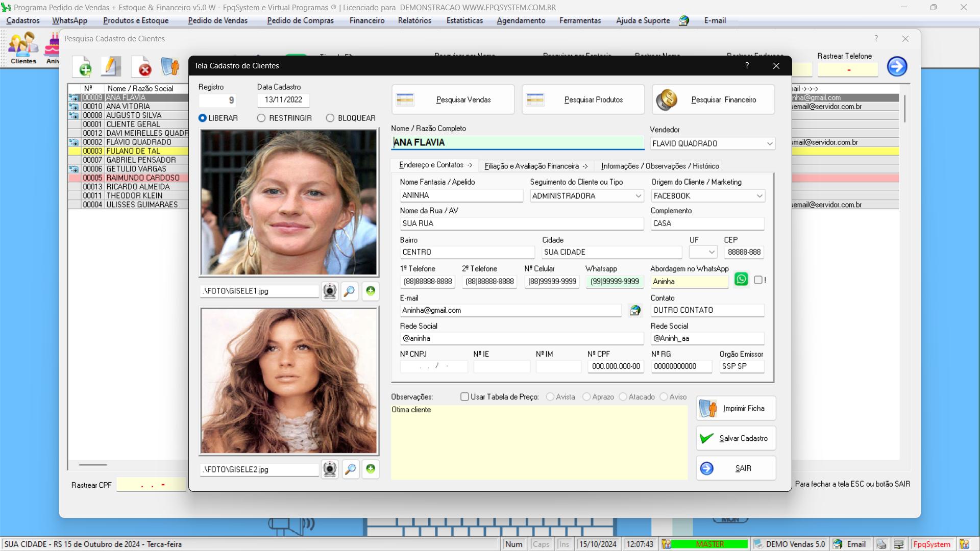Select the RESTRINGIR radio option
Viewport: 980px width, 551px height.
[x=261, y=118]
